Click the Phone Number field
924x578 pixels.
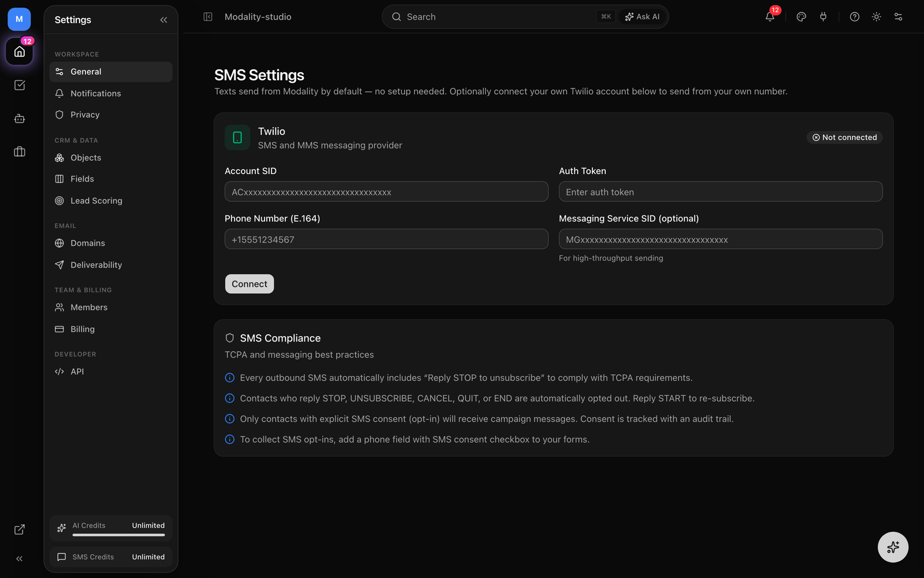[386, 239]
